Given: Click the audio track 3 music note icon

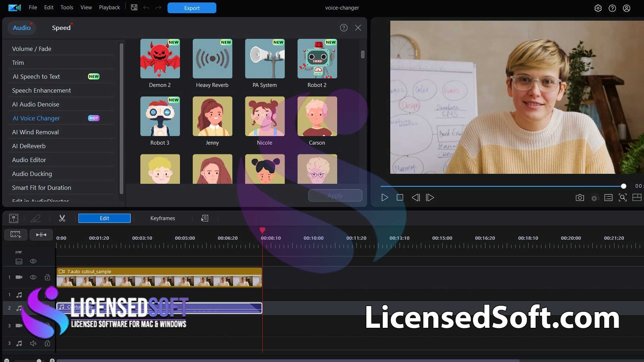Looking at the screenshot, I should [19, 343].
